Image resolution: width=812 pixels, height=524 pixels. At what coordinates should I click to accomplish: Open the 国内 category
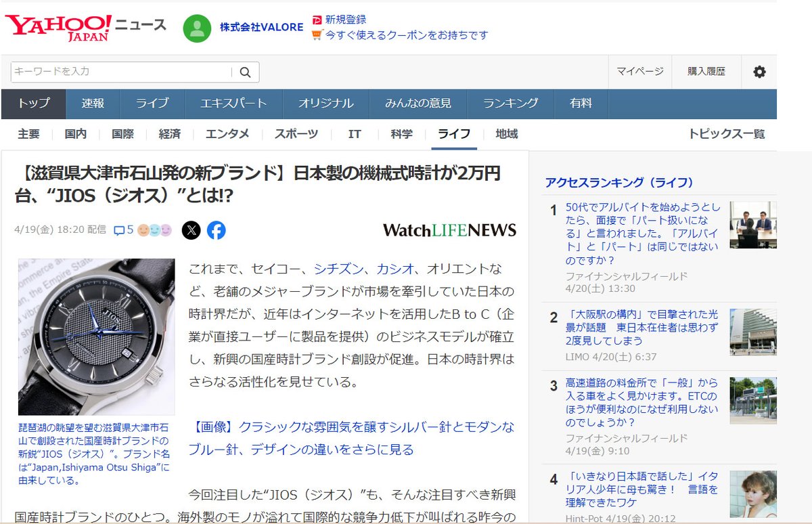coord(76,134)
